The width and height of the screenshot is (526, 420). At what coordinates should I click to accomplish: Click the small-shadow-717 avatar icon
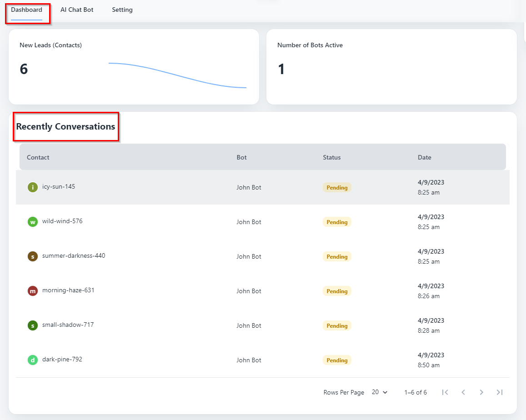[32, 325]
